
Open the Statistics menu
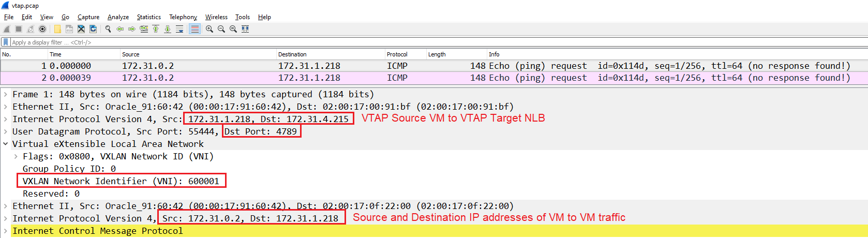(x=149, y=17)
